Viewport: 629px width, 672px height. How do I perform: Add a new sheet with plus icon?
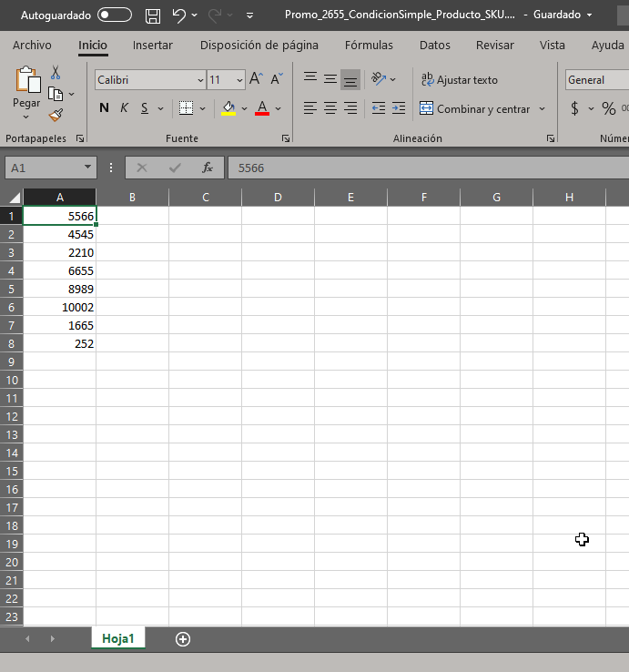(x=183, y=639)
